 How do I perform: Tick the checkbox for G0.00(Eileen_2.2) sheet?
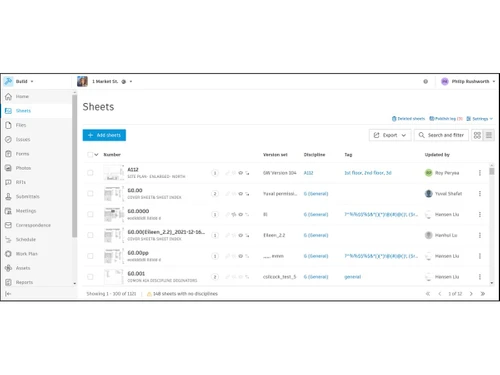pos(90,235)
